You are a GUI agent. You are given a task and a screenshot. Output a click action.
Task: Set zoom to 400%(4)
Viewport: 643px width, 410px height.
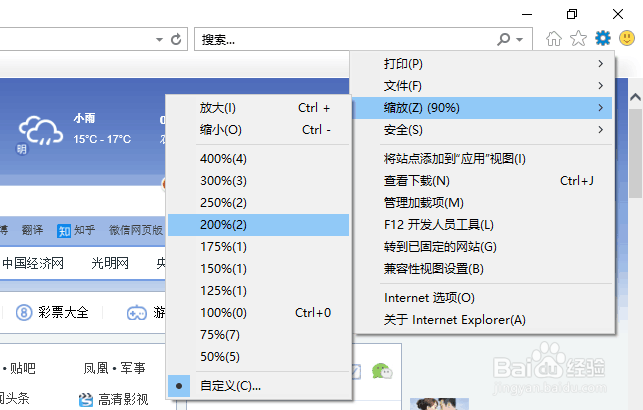tap(259, 159)
